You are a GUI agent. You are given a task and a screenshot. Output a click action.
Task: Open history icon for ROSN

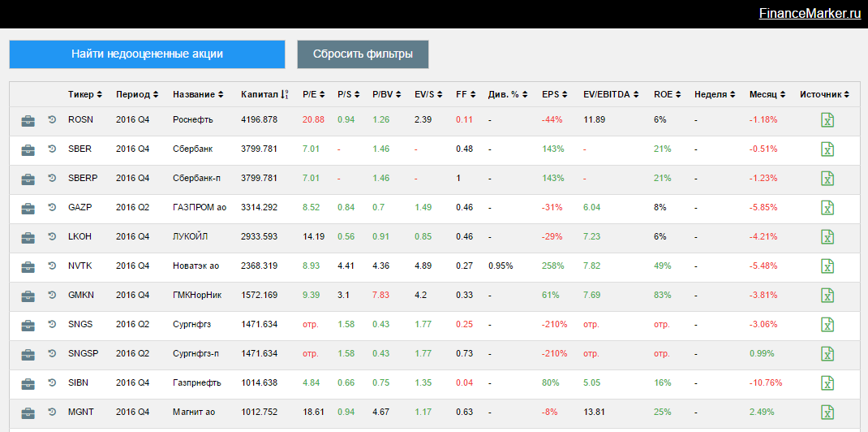tap(52, 119)
